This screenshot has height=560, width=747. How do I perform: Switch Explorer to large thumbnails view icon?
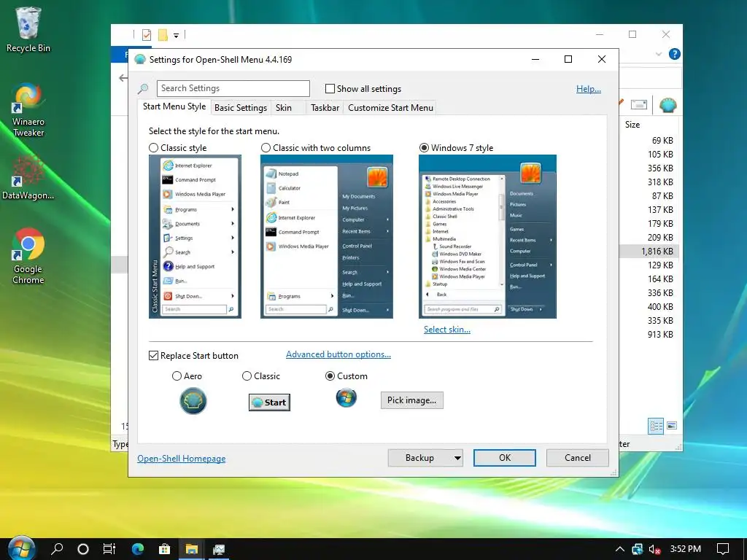click(x=672, y=426)
